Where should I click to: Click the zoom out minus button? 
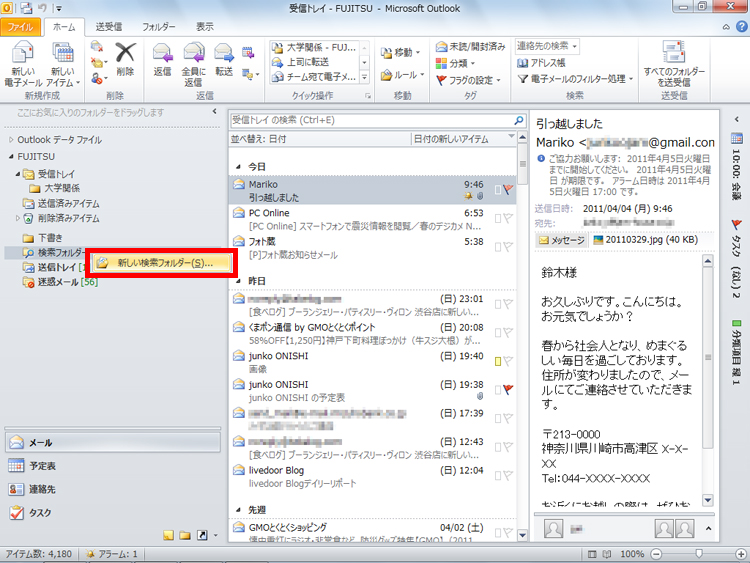(656, 554)
